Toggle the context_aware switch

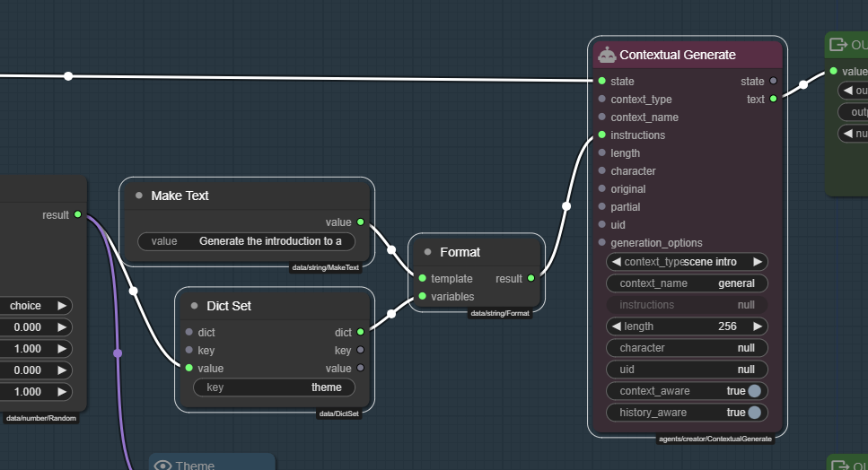point(754,391)
